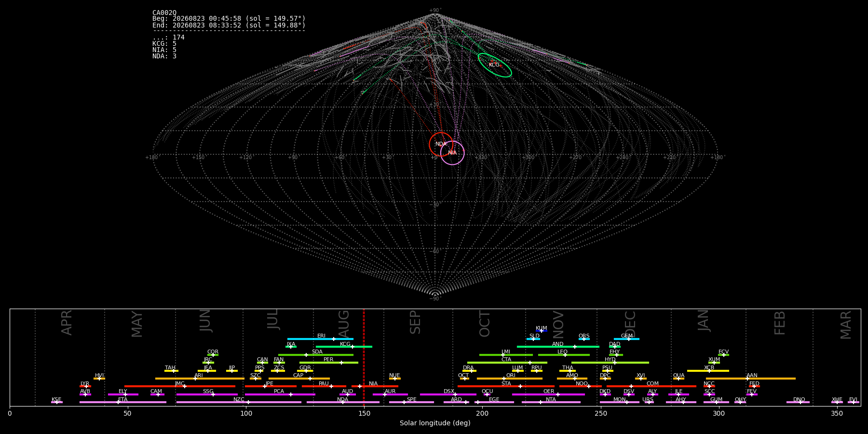Click the ETA violet shower bar
The image size is (868, 434).
click(x=123, y=402)
